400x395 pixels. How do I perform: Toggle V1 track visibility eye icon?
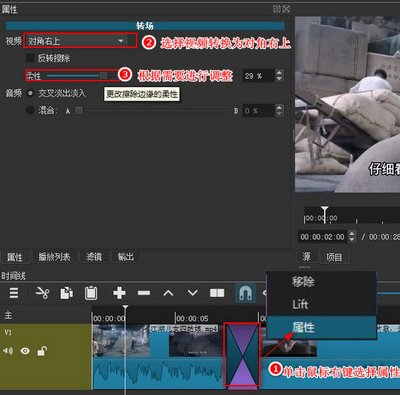pos(25,351)
